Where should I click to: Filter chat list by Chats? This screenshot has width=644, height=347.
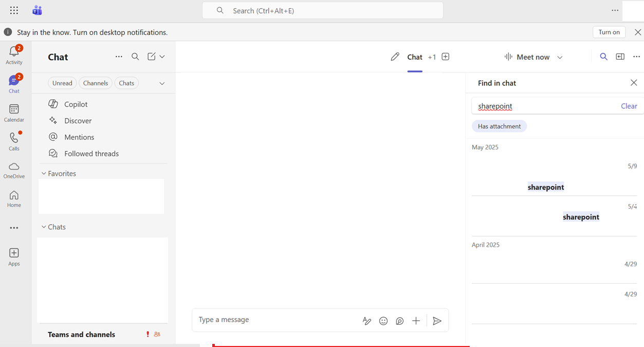tap(126, 83)
